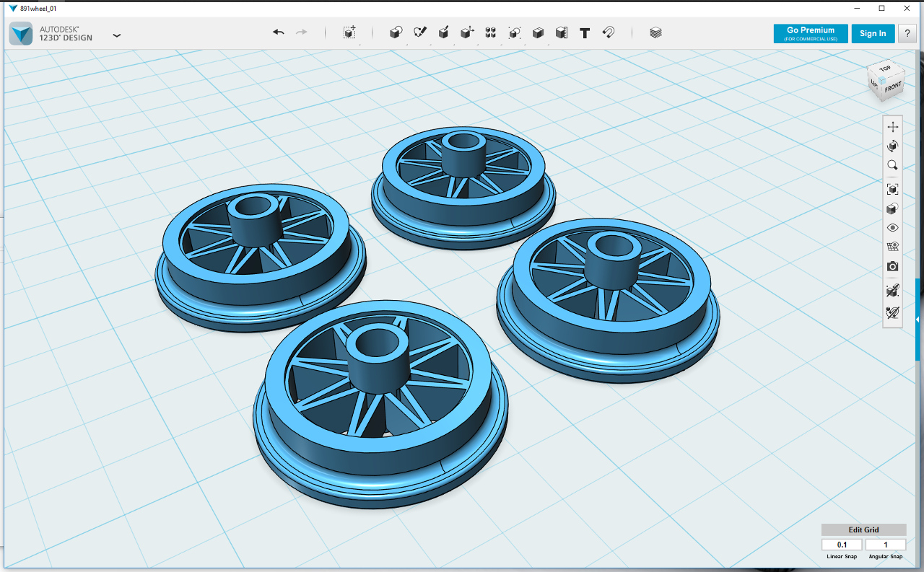Open the 123D Design application dropdown

[x=117, y=35]
